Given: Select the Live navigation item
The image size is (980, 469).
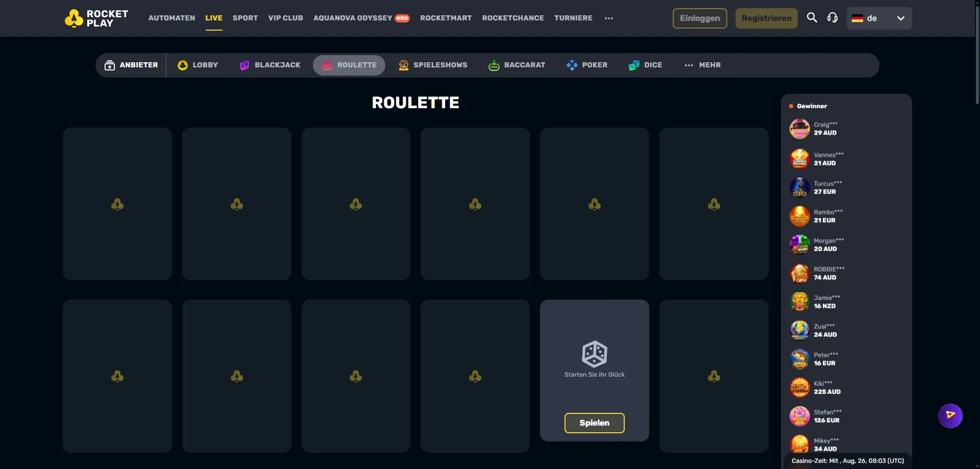Looking at the screenshot, I should pos(214,18).
